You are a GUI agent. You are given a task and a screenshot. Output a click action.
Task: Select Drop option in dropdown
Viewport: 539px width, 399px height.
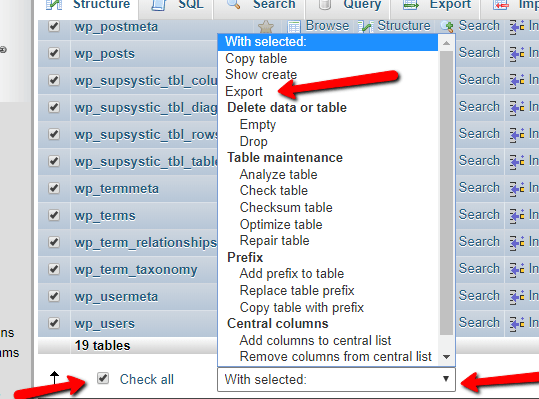click(253, 142)
